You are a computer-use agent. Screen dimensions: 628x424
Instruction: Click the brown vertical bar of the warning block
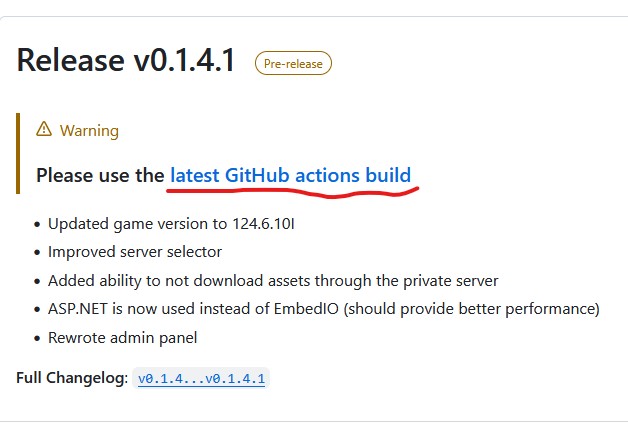click(18, 153)
